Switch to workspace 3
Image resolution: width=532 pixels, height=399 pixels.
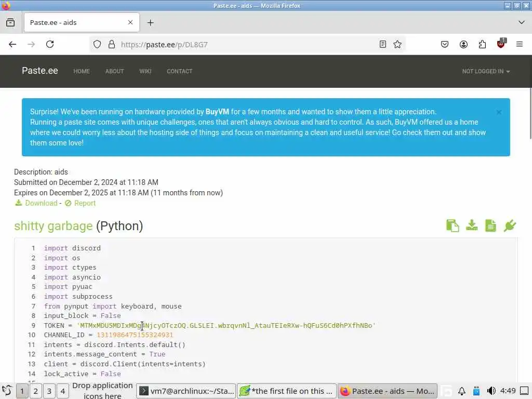click(x=49, y=391)
